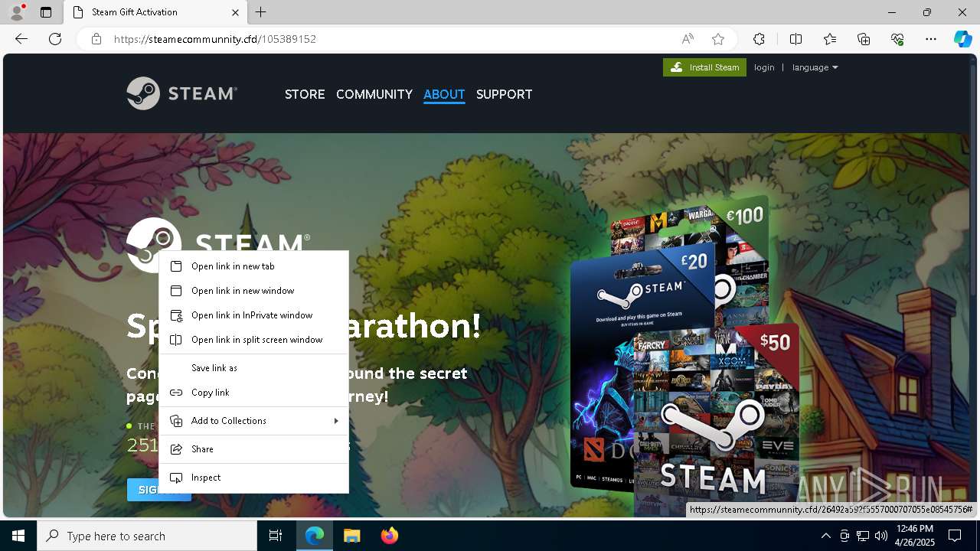The height and width of the screenshot is (551, 980).
Task: Close the Steam Gift Activation tab
Action: pyautogui.click(x=235, y=12)
